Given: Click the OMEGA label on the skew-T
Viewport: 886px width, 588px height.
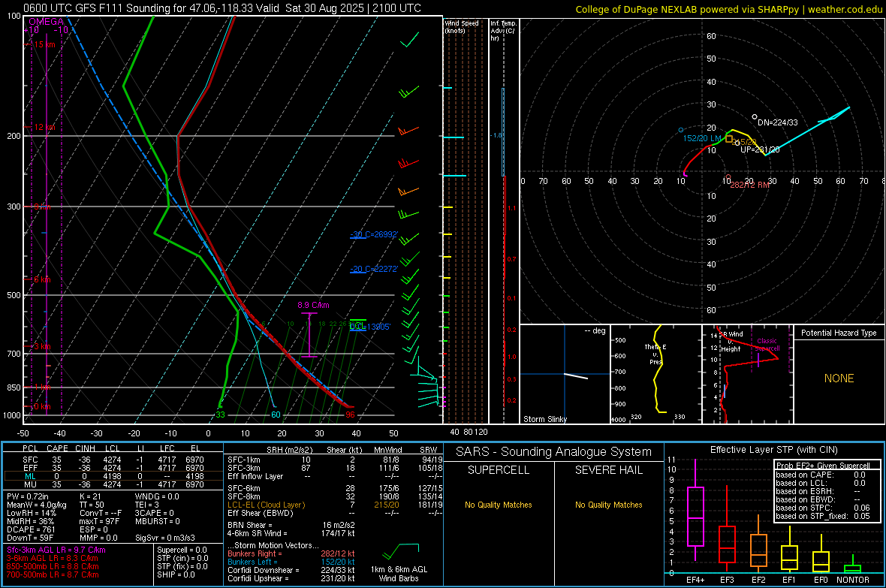Looking at the screenshot, I should pos(46,22).
